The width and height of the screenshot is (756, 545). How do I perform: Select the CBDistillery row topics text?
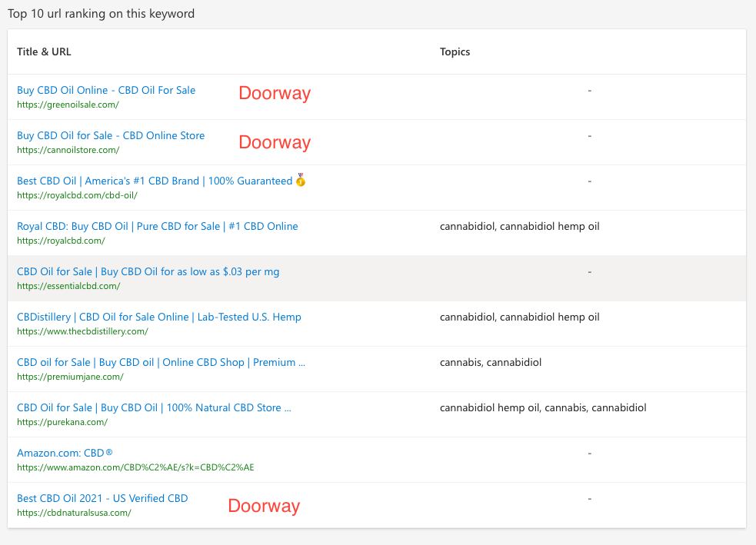point(519,317)
